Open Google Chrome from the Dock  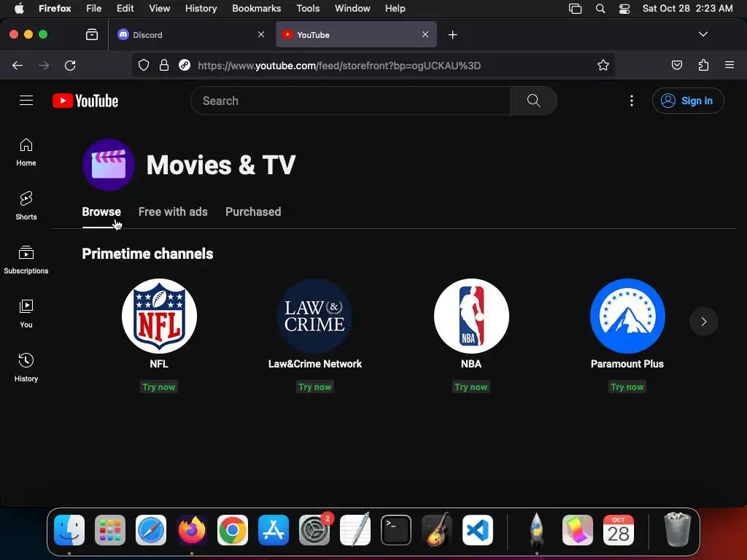233,530
